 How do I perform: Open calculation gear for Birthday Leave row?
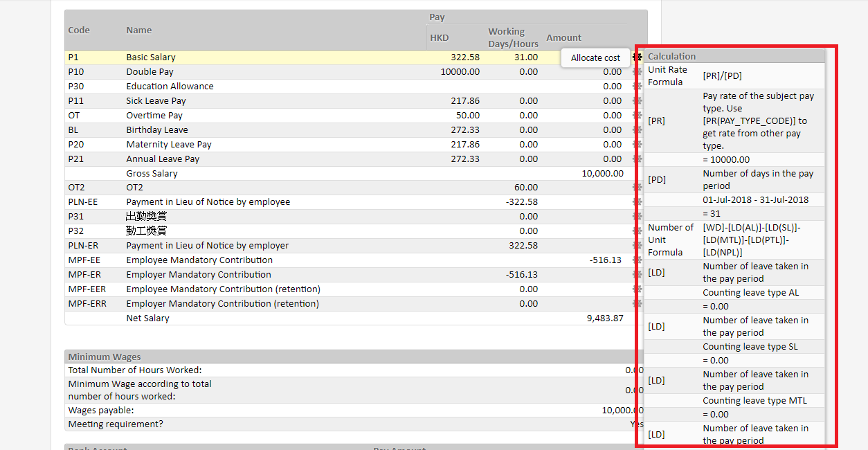(638, 130)
